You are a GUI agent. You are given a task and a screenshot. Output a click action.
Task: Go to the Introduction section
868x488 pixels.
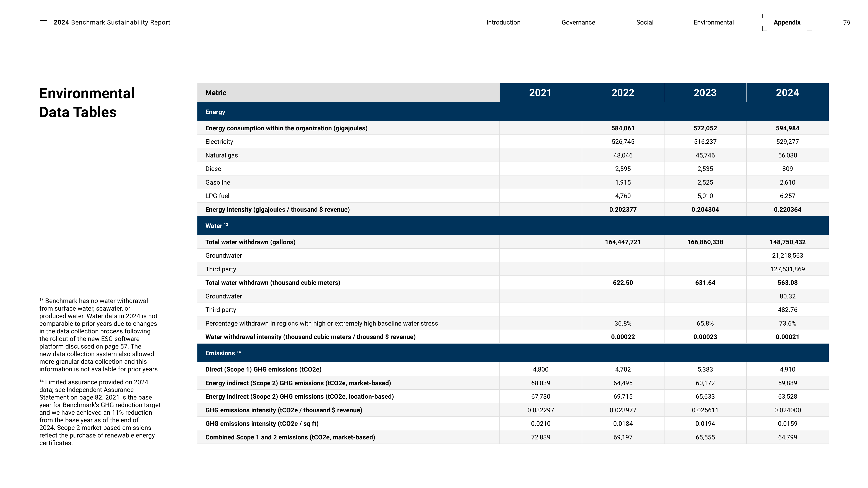503,22
